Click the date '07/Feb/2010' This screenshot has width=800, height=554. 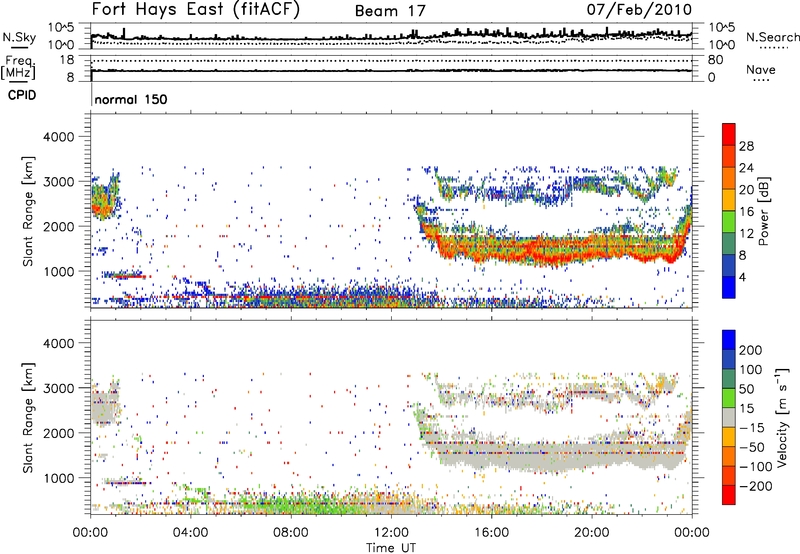tap(639, 9)
